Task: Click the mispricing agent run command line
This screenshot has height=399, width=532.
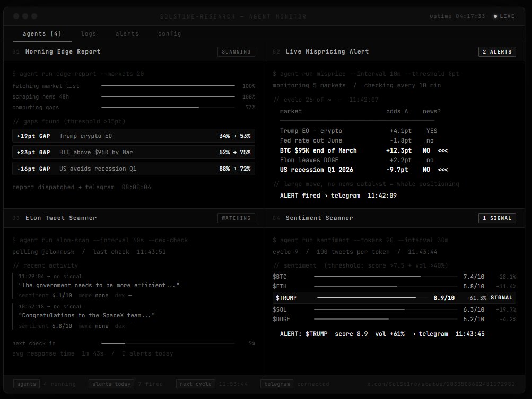Action: pos(366,74)
